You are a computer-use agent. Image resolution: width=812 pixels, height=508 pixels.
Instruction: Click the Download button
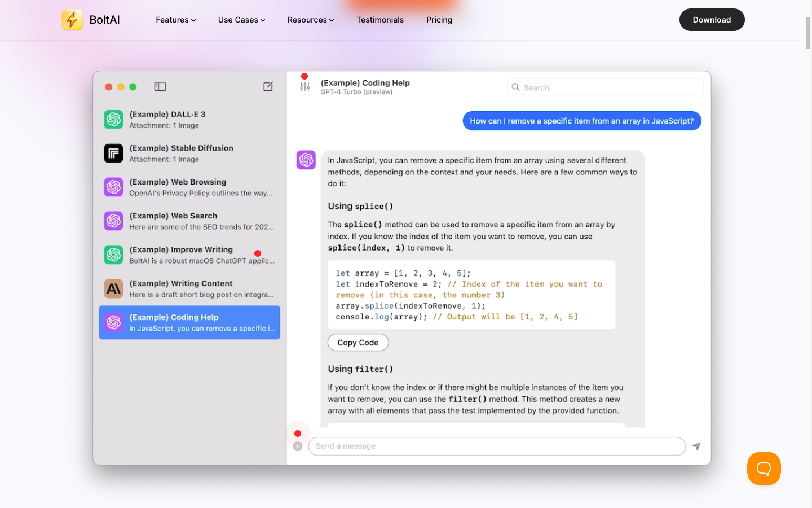tap(712, 20)
